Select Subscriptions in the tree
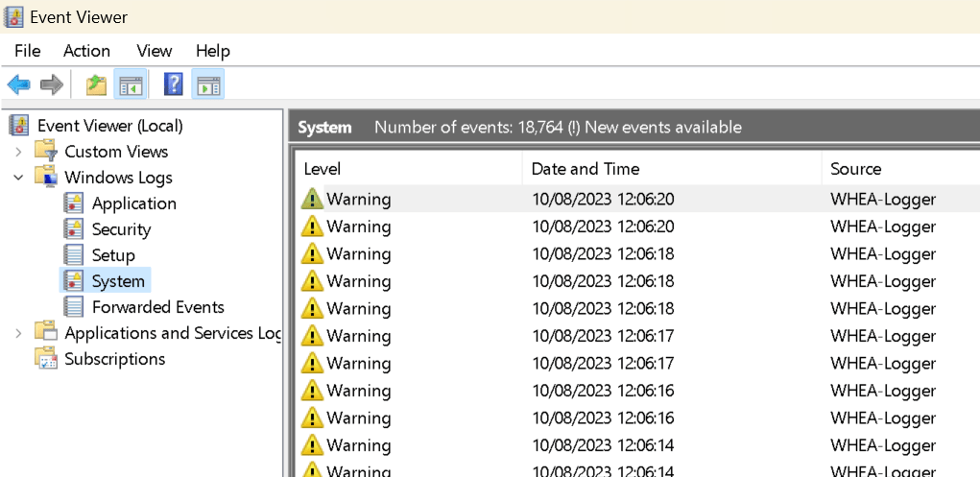980x477 pixels. click(x=115, y=359)
